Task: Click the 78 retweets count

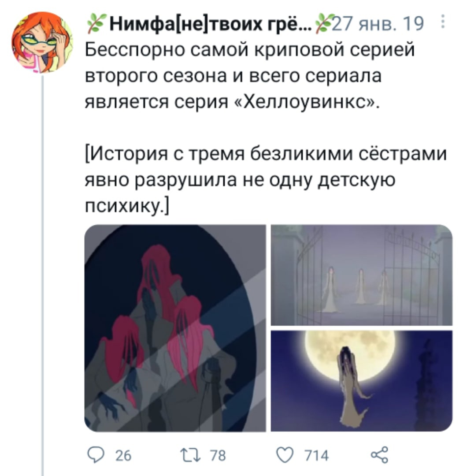Action: click(x=218, y=455)
